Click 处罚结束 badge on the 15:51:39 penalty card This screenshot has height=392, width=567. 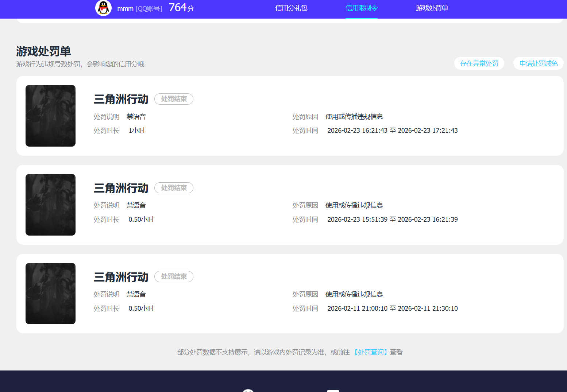174,188
